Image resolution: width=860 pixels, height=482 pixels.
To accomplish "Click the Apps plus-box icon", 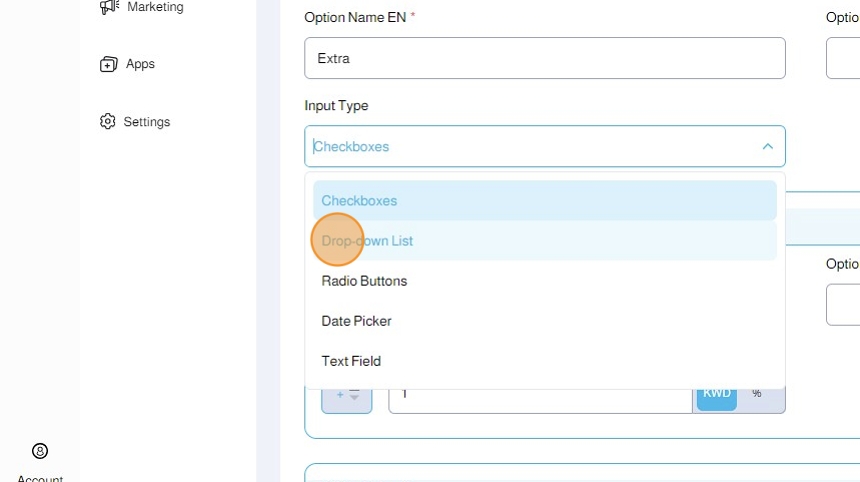I will coord(109,64).
